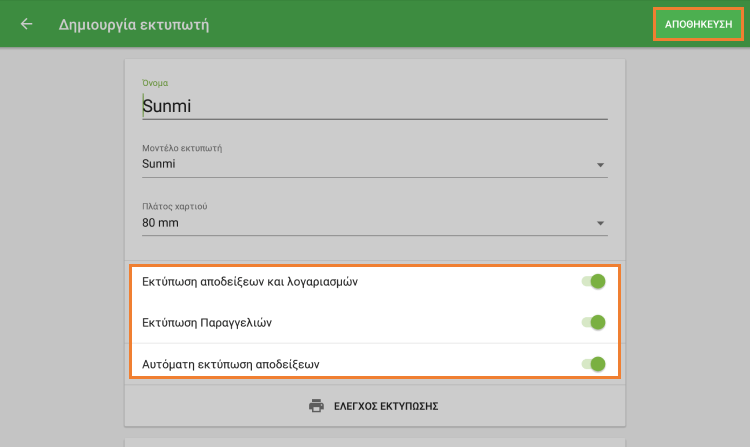The image size is (750, 447).
Task: Focus the Όνομα field containing Sunmi
Action: (374, 106)
